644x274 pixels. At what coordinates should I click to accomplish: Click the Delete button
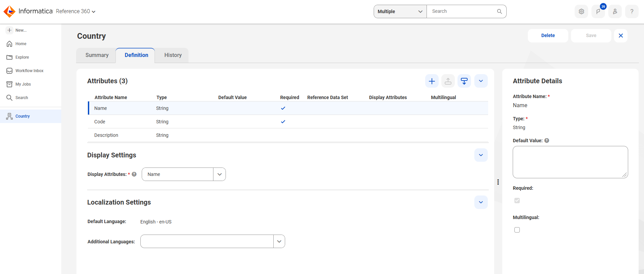coord(548,35)
